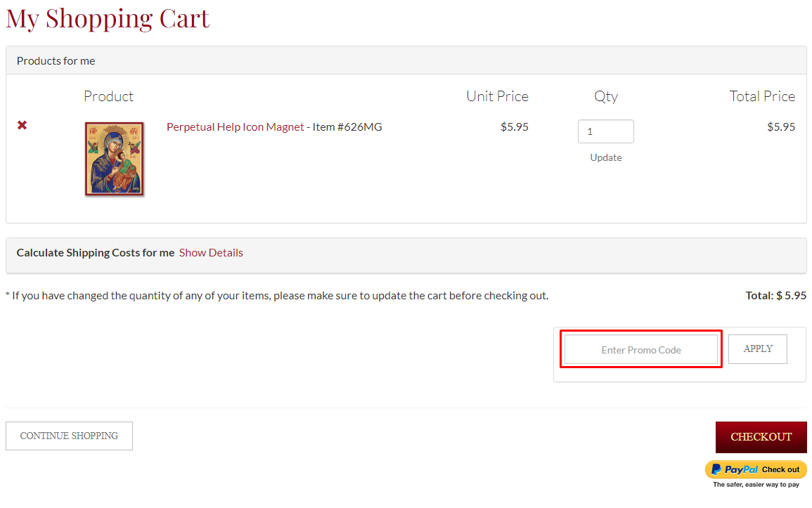Image resolution: width=812 pixels, height=508 pixels.
Task: Click the Total Price column header
Action: [762, 96]
